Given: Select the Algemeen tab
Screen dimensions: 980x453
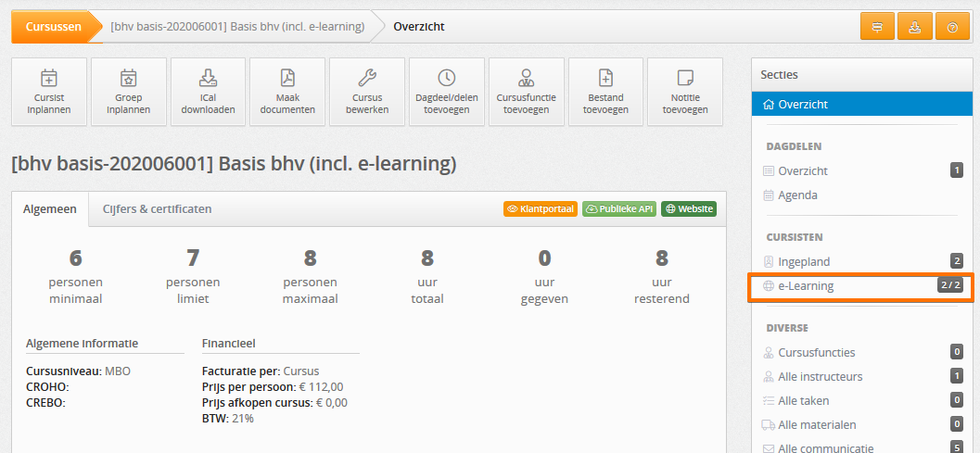Looking at the screenshot, I should pyautogui.click(x=50, y=209).
